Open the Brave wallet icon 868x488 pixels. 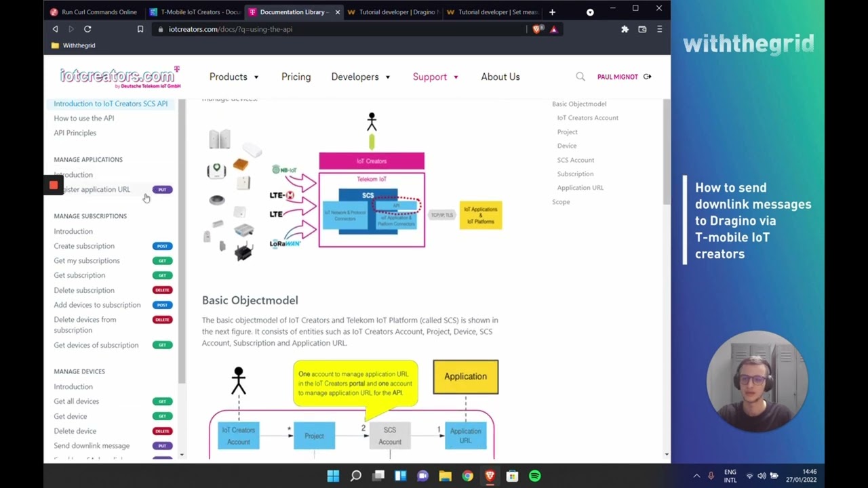tap(642, 29)
